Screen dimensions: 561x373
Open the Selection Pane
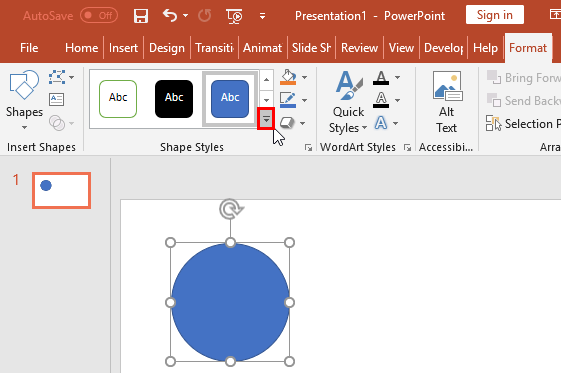pos(523,124)
